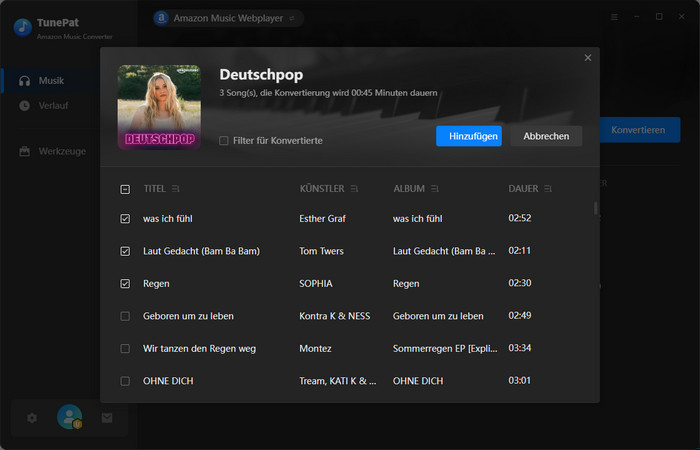This screenshot has width=700, height=450.
Task: Open the user account avatar
Action: pos(69,417)
